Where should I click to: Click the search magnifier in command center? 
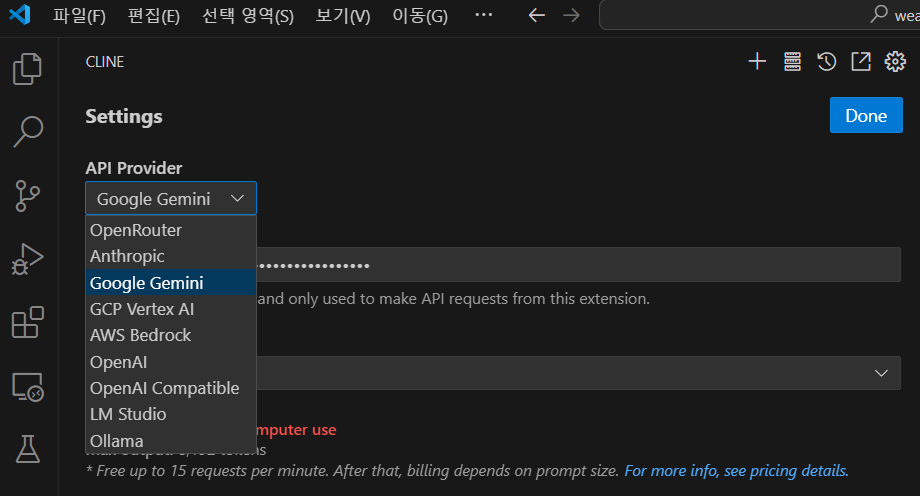(878, 14)
